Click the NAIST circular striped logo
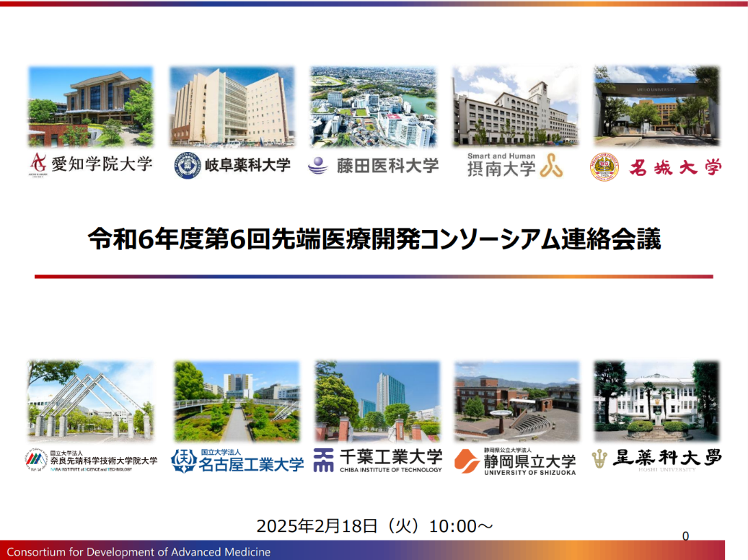 click(x=36, y=460)
